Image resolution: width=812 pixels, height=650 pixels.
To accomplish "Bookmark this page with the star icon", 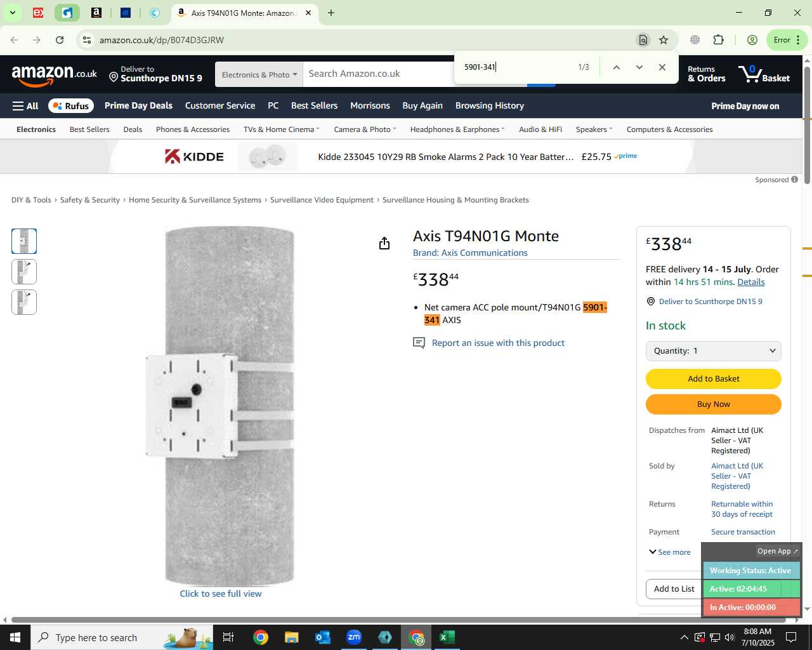I will 664,40.
